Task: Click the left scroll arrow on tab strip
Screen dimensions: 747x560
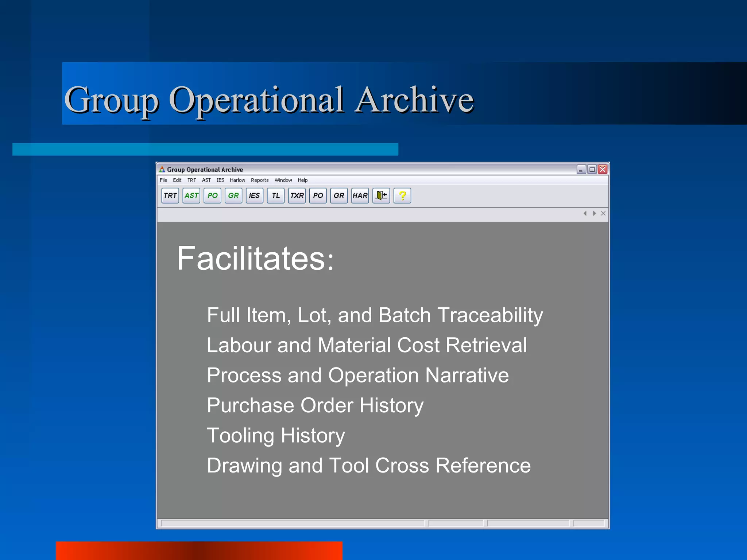Action: (585, 213)
